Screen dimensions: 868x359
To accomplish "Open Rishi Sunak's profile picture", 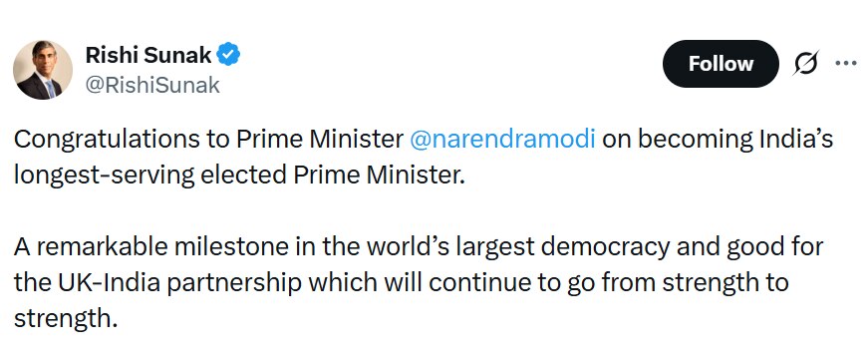I will tap(43, 70).
